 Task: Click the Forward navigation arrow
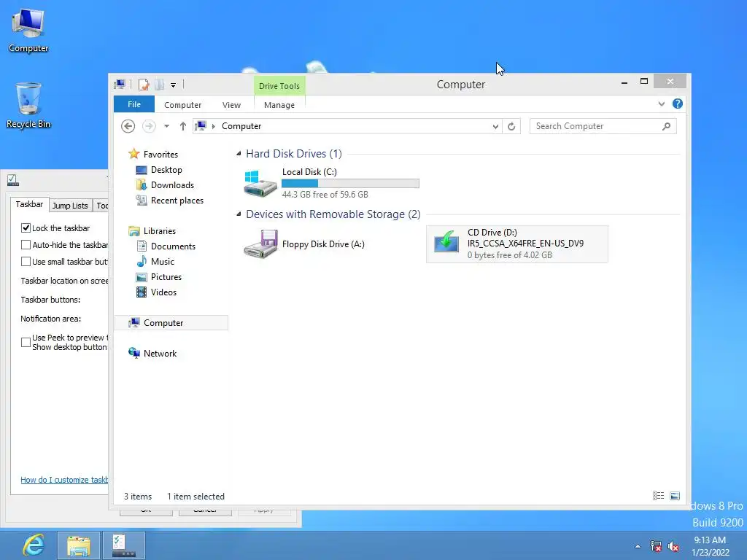click(149, 126)
